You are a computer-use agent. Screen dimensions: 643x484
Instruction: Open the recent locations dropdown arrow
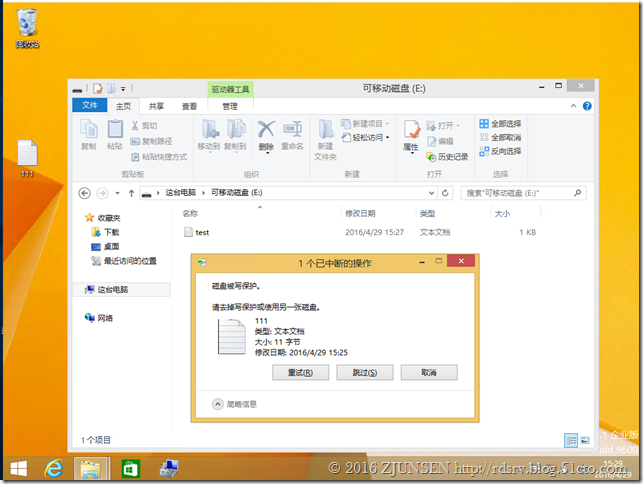click(x=118, y=193)
